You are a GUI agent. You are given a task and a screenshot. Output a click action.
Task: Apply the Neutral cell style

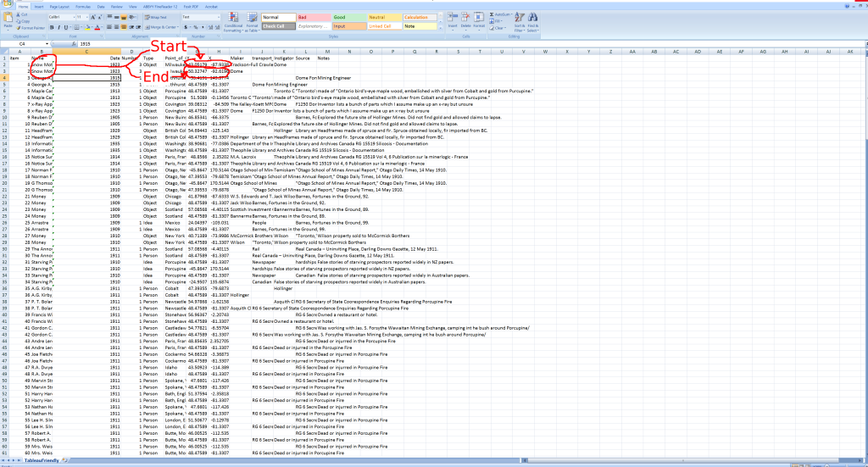(385, 17)
